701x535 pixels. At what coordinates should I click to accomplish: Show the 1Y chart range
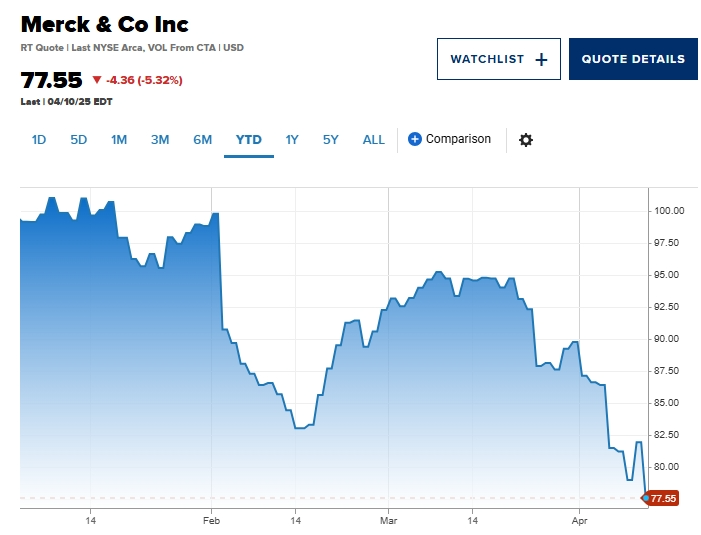[292, 140]
